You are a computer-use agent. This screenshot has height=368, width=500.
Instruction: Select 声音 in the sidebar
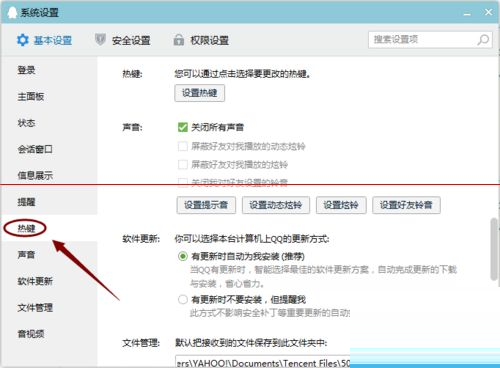pyautogui.click(x=26, y=255)
